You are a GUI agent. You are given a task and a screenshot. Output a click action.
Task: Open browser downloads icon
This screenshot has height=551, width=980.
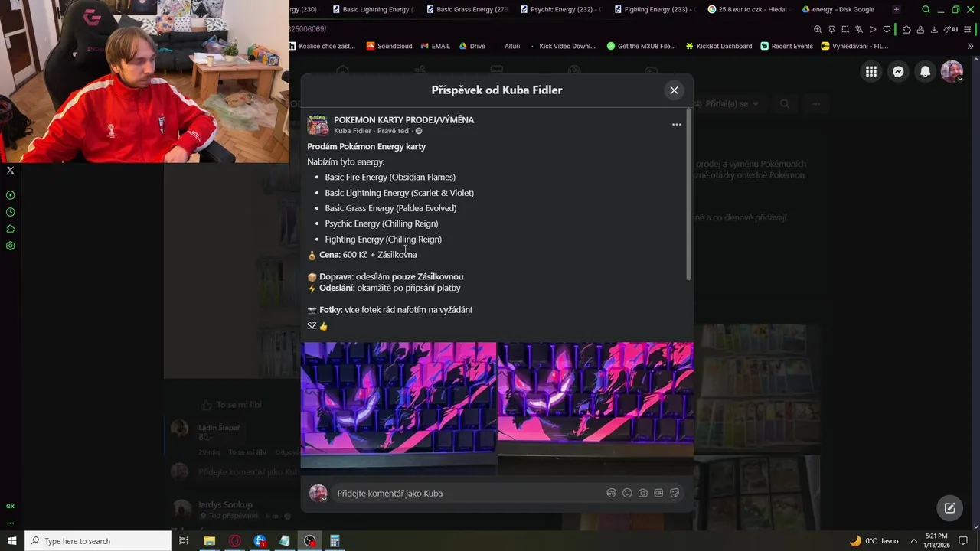click(x=934, y=29)
